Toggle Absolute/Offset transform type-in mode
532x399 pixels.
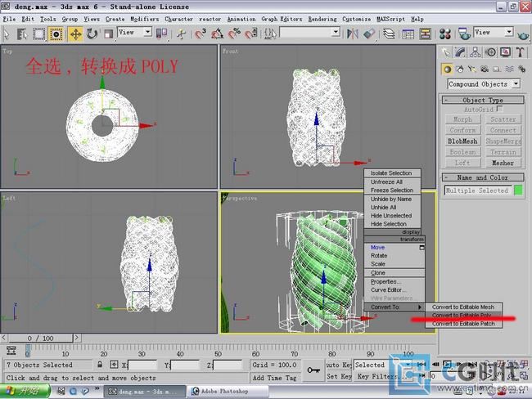click(114, 365)
